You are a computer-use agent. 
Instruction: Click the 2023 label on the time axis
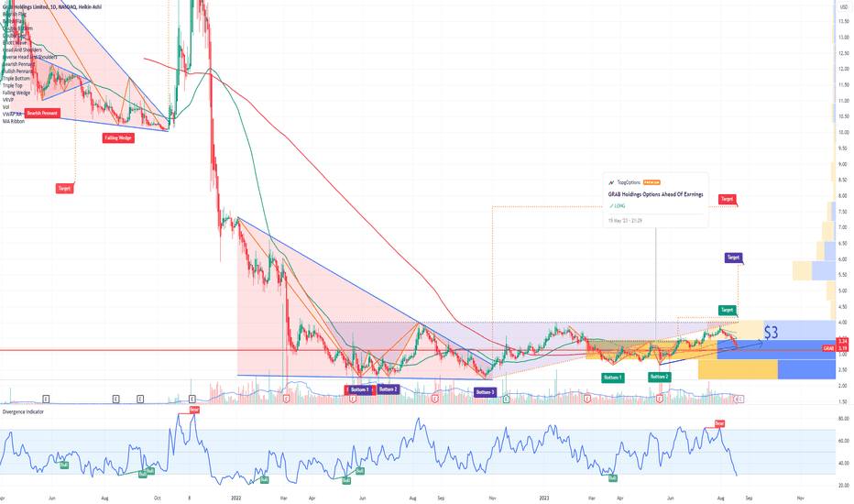point(543,498)
